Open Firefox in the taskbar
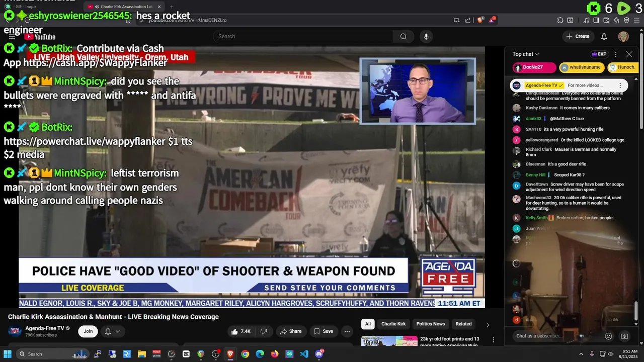The width and height of the screenshot is (644, 362). click(275, 354)
